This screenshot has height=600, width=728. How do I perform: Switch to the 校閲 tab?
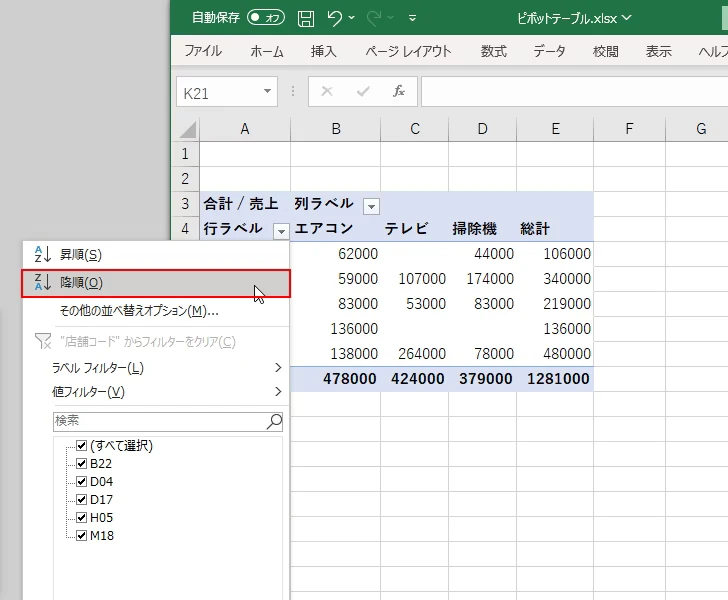(x=605, y=51)
